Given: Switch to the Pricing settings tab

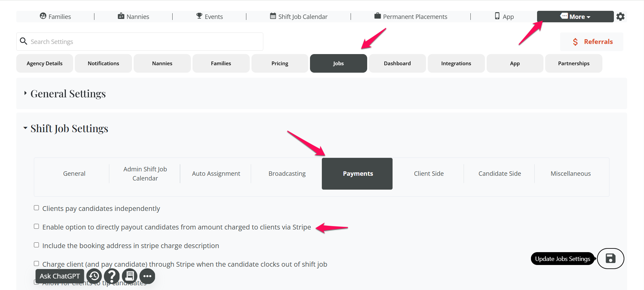Looking at the screenshot, I should click(280, 64).
